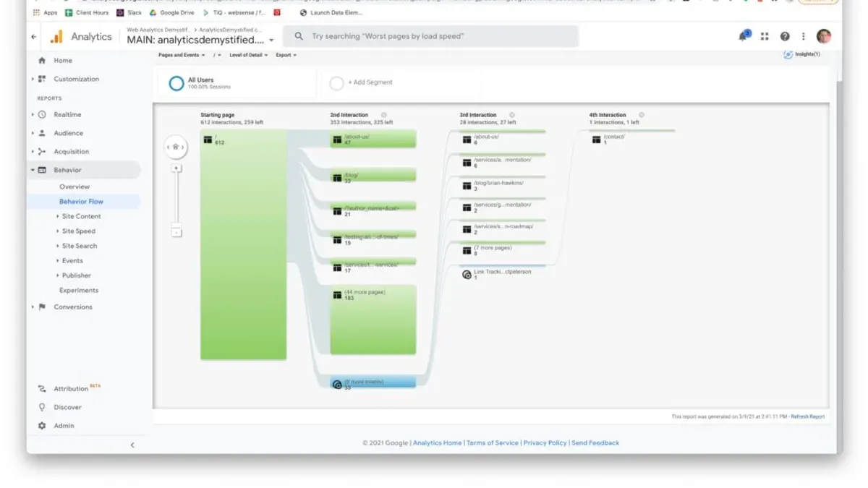Click the Add Segment empty circle

336,83
